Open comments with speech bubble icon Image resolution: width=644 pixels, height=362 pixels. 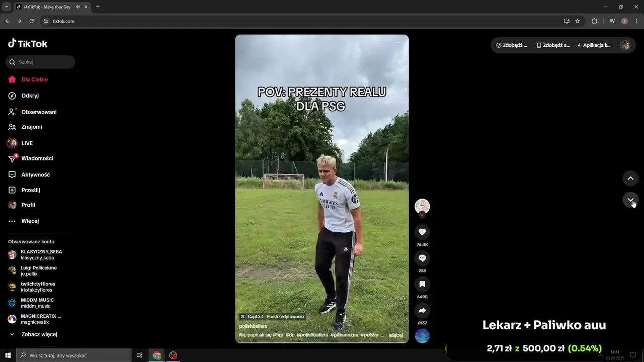click(422, 258)
